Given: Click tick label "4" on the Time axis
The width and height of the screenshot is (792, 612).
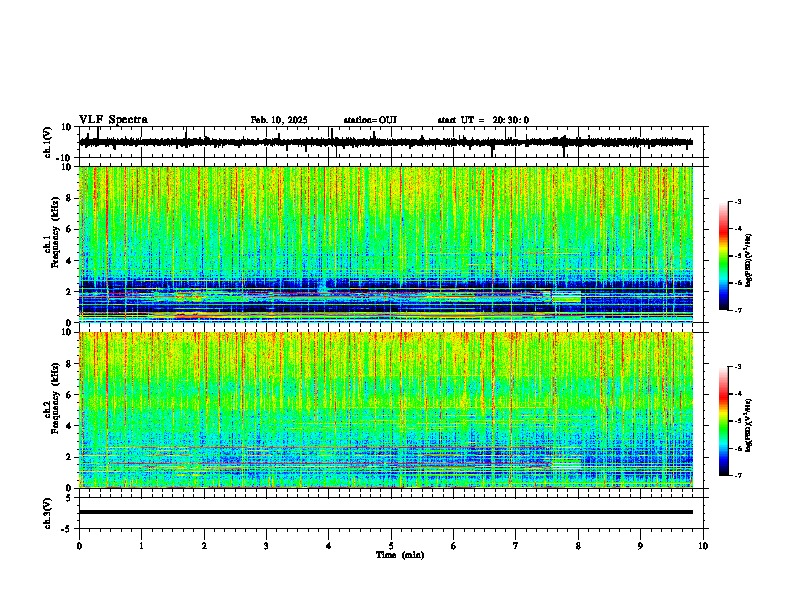Looking at the screenshot, I should (329, 546).
